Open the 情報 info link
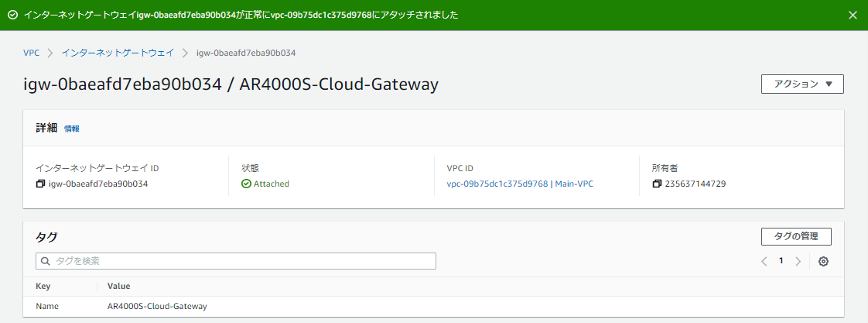 pos(71,129)
